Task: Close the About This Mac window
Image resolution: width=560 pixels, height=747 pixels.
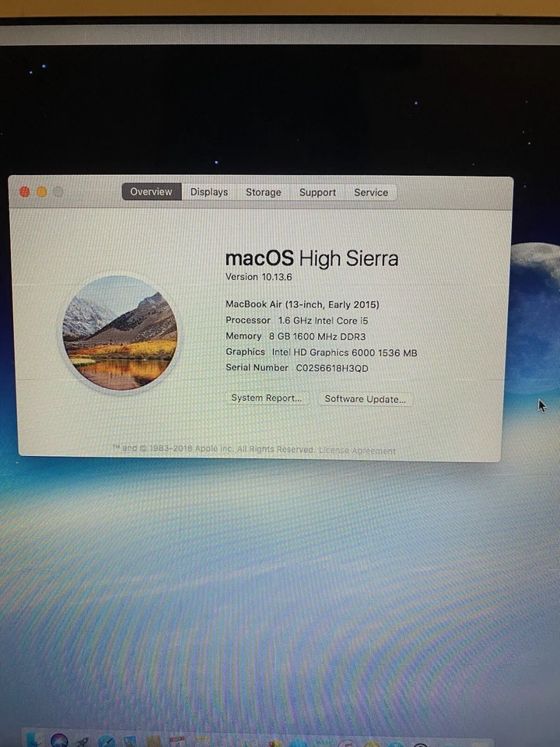Action: point(25,191)
